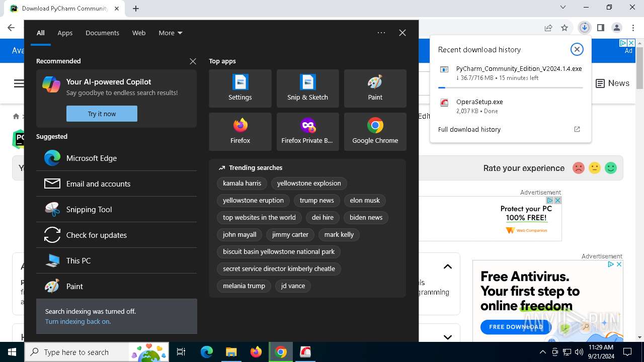The width and height of the screenshot is (644, 362).
Task: Launch Google Chrome tile
Action: click(x=375, y=132)
